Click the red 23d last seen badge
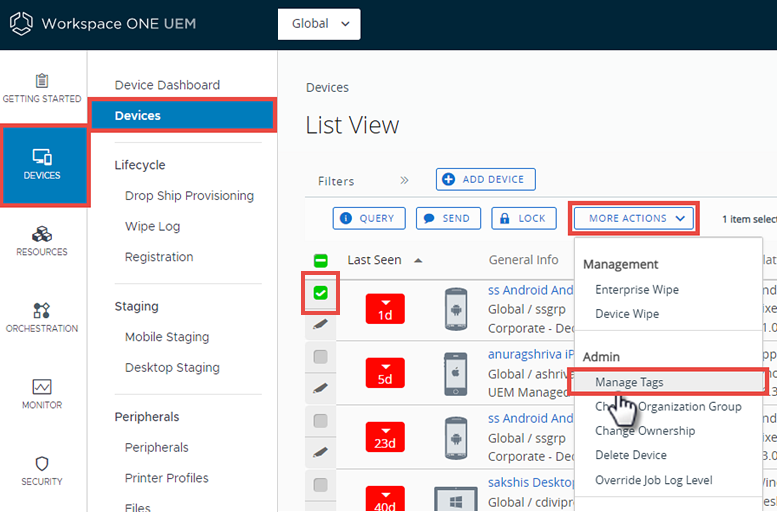This screenshot has height=512, width=777. [x=385, y=437]
